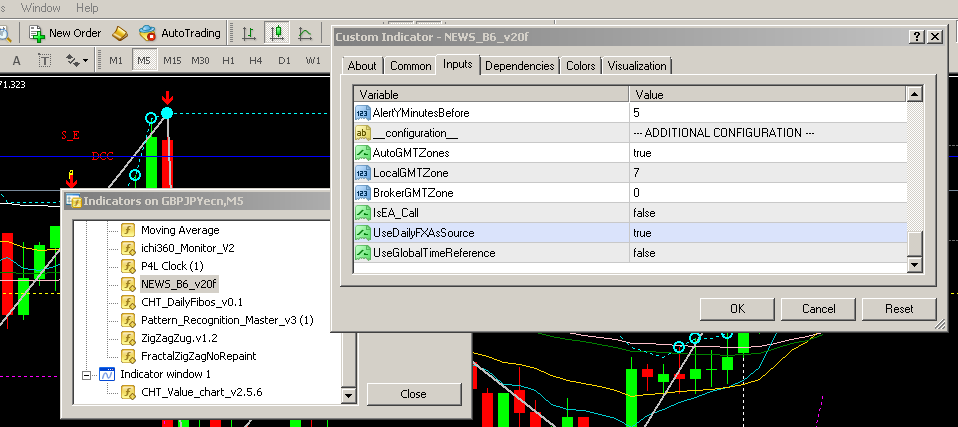The width and height of the screenshot is (958, 427).
Task: Select the W1 timeframe
Action: click(313, 60)
